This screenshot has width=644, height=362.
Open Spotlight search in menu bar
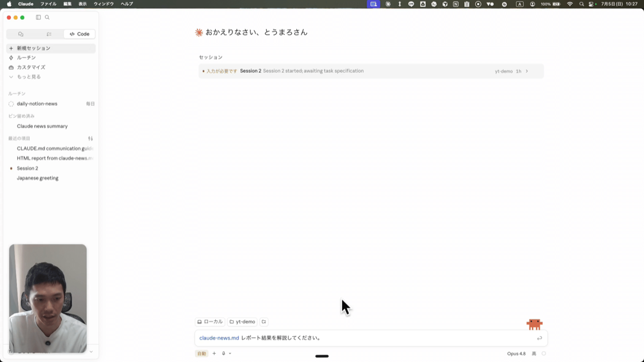582,4
